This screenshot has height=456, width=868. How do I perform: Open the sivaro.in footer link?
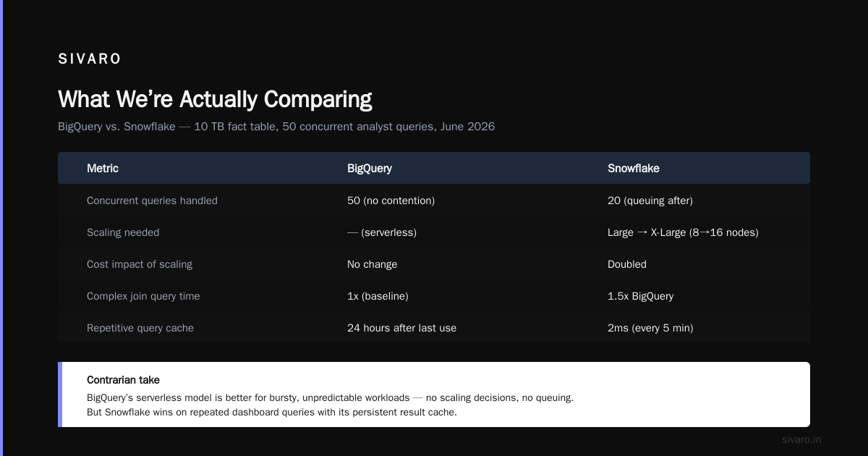[801, 439]
